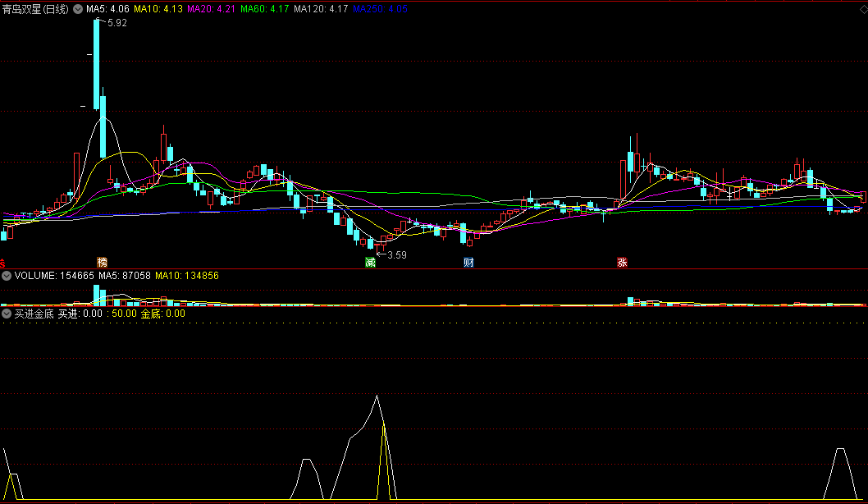
Task: Select volume MA5: 87058 label
Action: [x=125, y=276]
